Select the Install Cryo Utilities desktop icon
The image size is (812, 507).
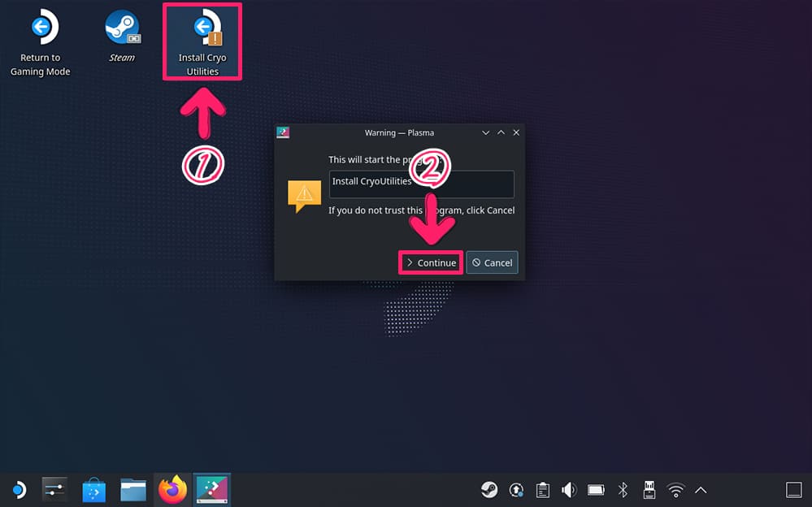(202, 42)
